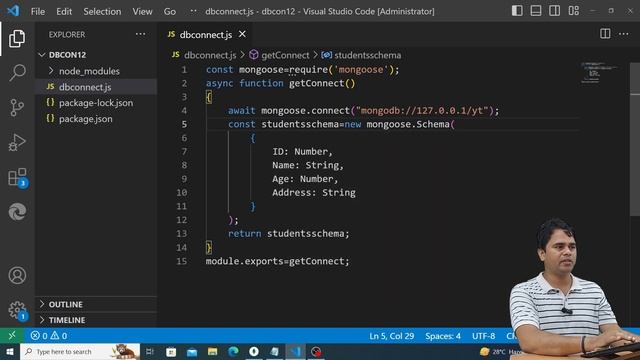Change indentation via Spaces: 4
Screen dimensions: 640x360
coord(443,336)
